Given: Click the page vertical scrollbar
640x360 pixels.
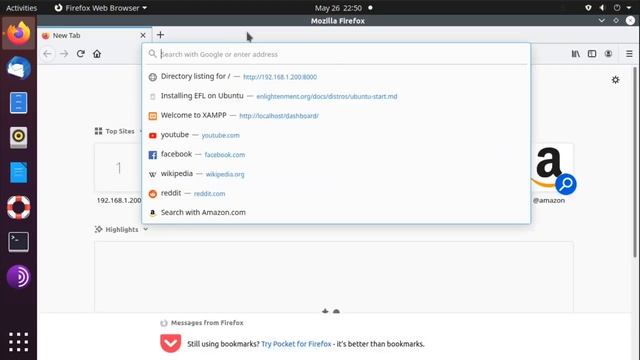Looking at the screenshot, I should coord(635,162).
